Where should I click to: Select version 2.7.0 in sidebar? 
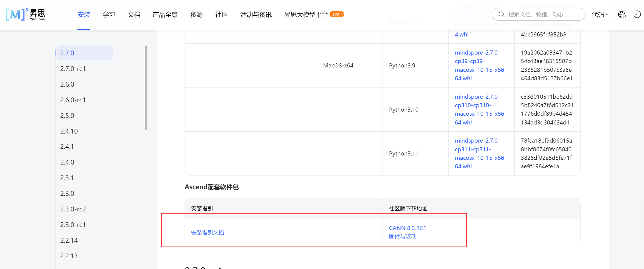click(x=85, y=53)
